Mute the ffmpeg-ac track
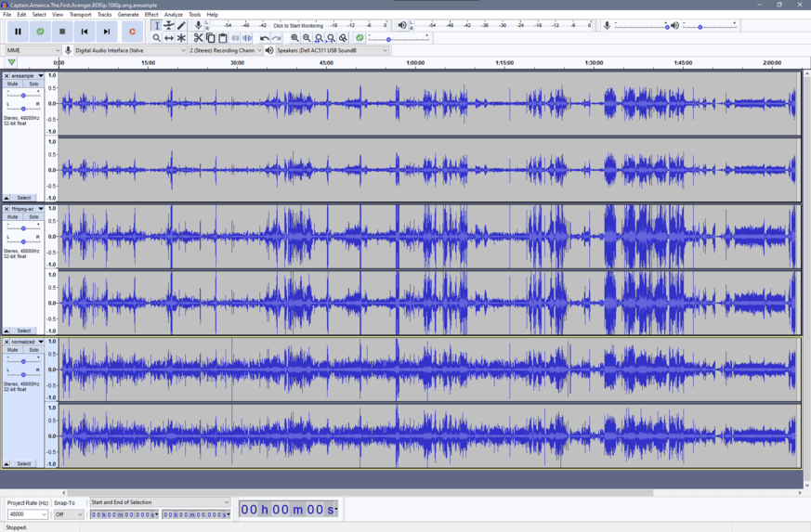Viewport: 811px width, 532px height. click(x=12, y=217)
